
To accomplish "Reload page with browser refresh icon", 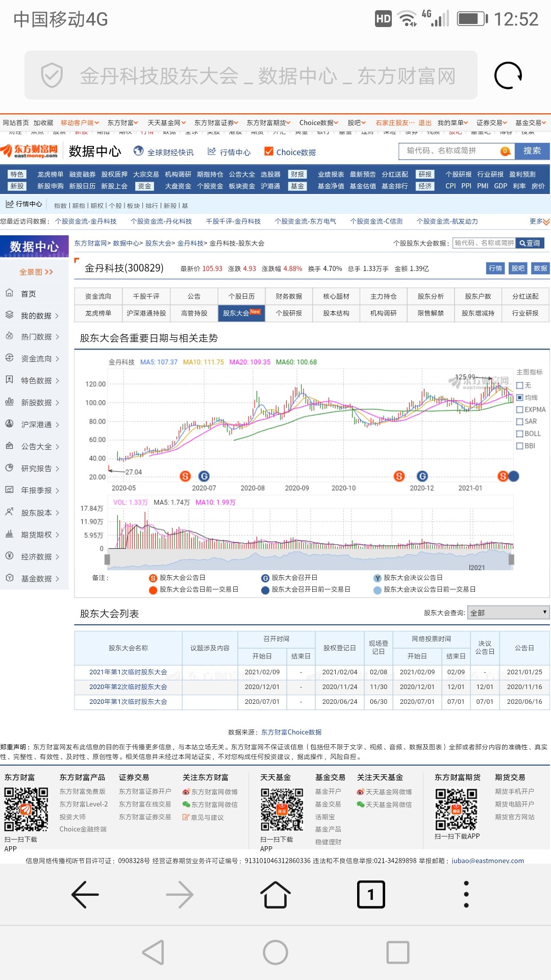I will click(508, 76).
